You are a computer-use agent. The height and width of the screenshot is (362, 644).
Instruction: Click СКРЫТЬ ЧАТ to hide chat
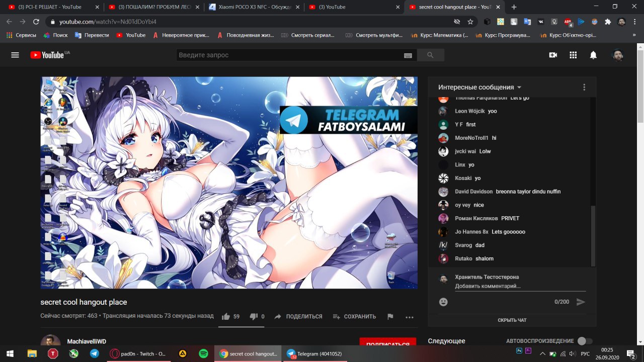click(x=512, y=320)
